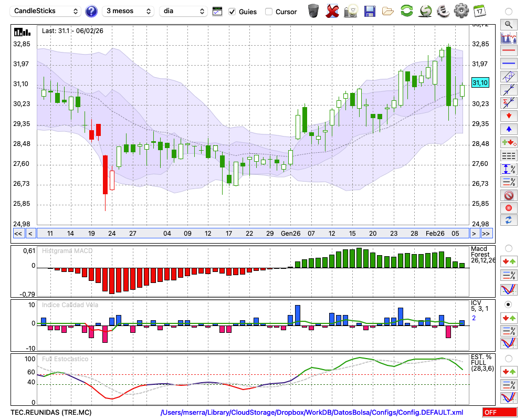Click the red/green arrows icon beside MACD panel

click(x=509, y=261)
